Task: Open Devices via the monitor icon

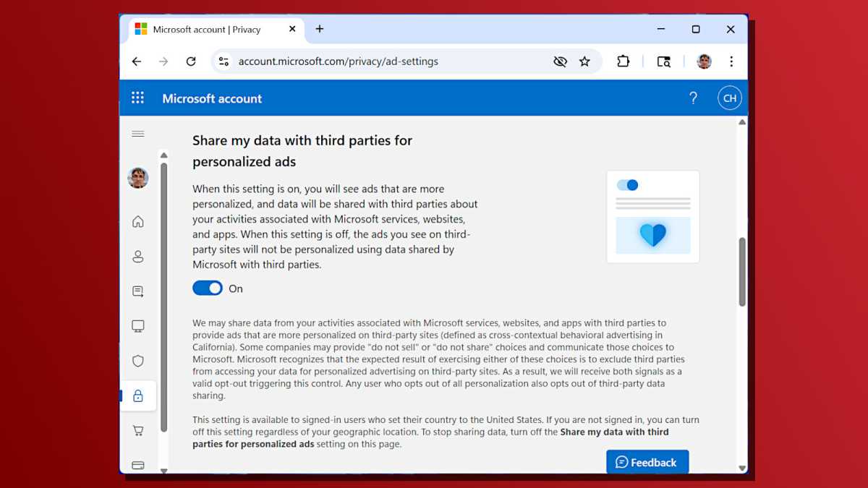Action: [137, 326]
